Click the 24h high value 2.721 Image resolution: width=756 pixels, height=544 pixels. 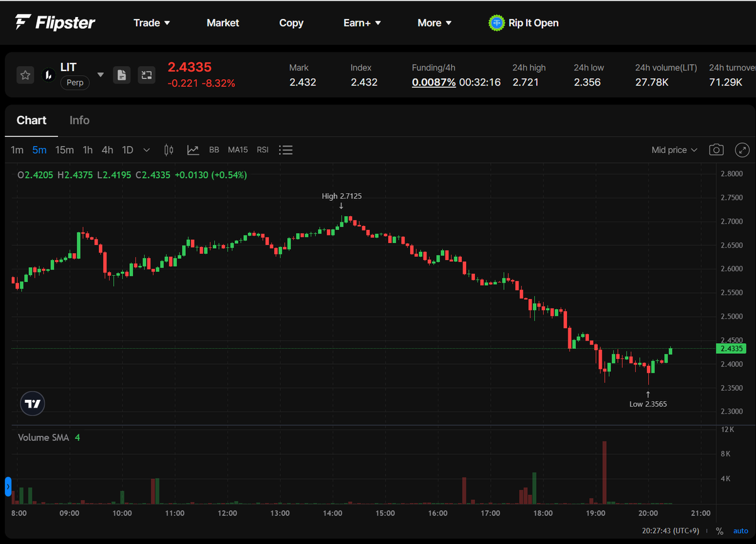(x=525, y=82)
